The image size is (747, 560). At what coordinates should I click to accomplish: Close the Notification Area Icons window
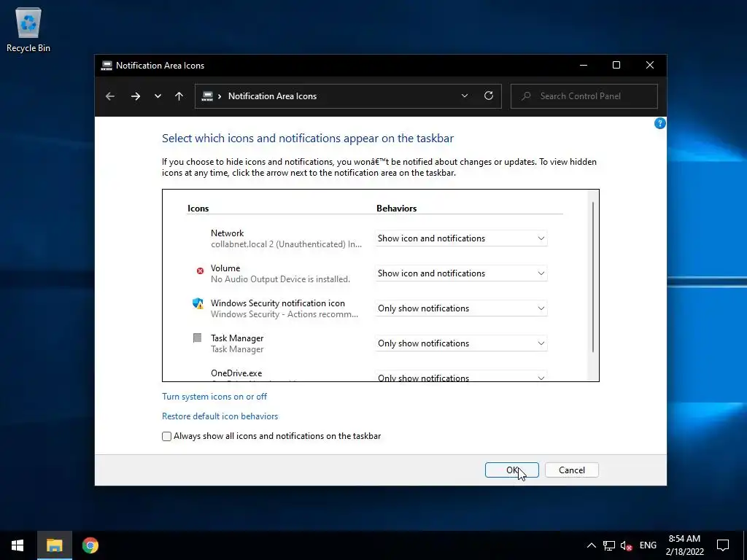click(x=650, y=65)
